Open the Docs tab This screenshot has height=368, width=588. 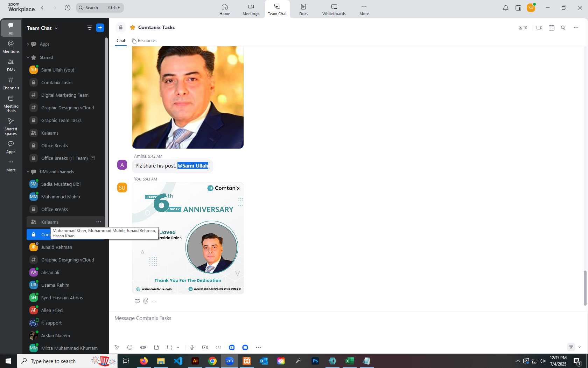coord(303,9)
